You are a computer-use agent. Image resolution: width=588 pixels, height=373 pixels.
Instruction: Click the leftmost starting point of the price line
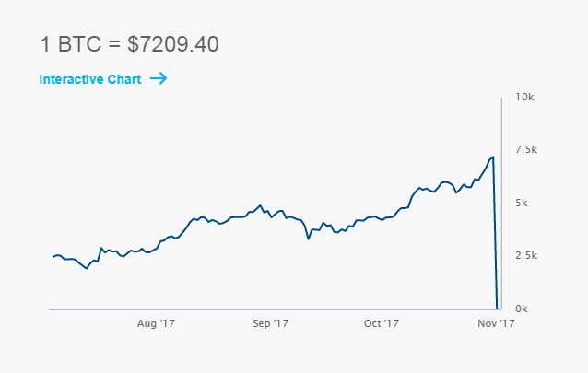pos(53,257)
